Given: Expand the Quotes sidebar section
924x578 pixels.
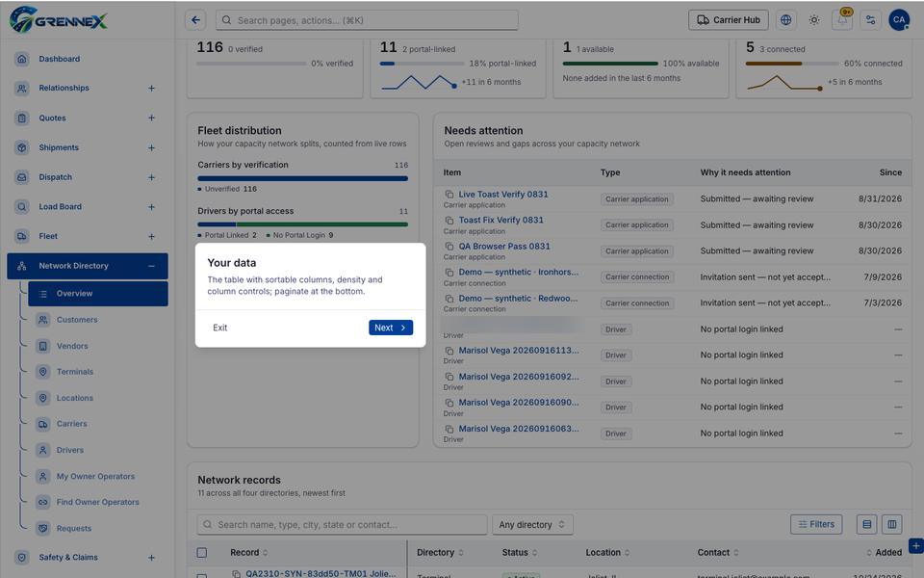Looking at the screenshot, I should click(151, 118).
